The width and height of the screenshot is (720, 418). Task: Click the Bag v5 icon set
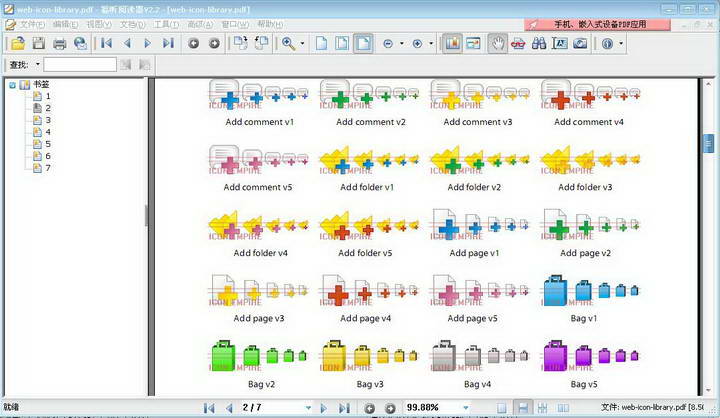pos(590,356)
